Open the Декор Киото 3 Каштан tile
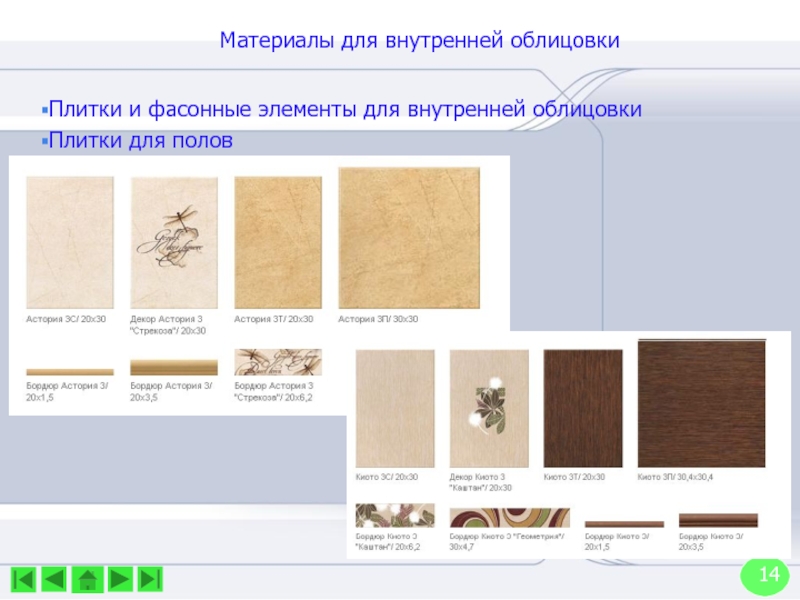 tap(489, 408)
